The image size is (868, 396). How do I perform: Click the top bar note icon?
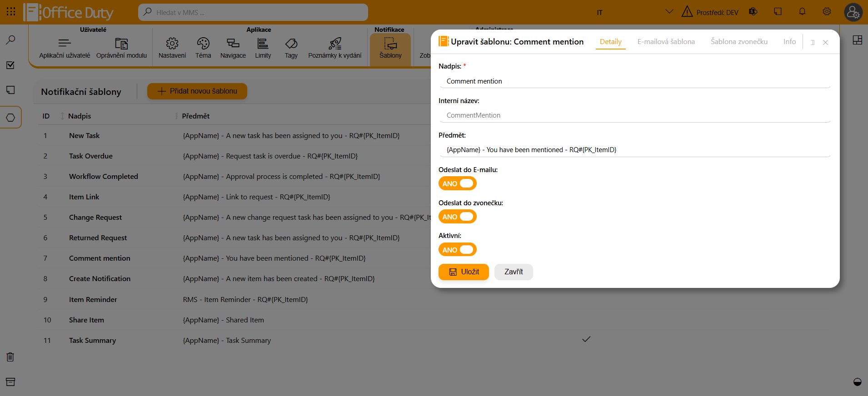pyautogui.click(x=778, y=12)
